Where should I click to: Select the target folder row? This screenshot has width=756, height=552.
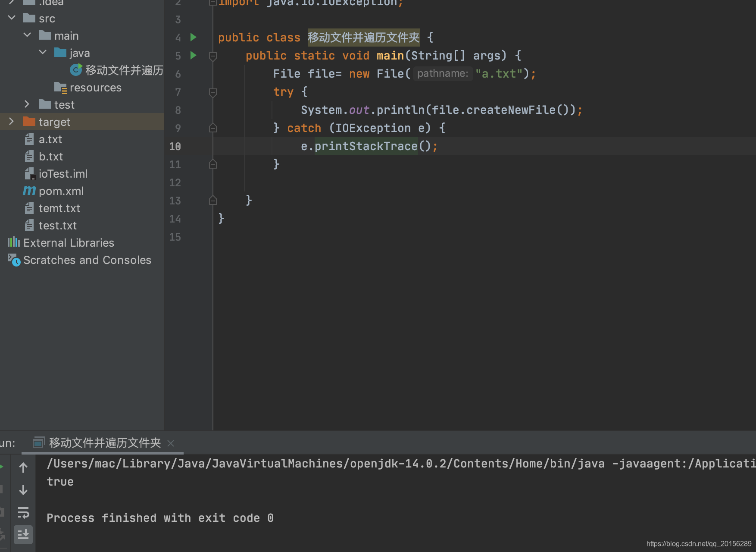pos(82,122)
